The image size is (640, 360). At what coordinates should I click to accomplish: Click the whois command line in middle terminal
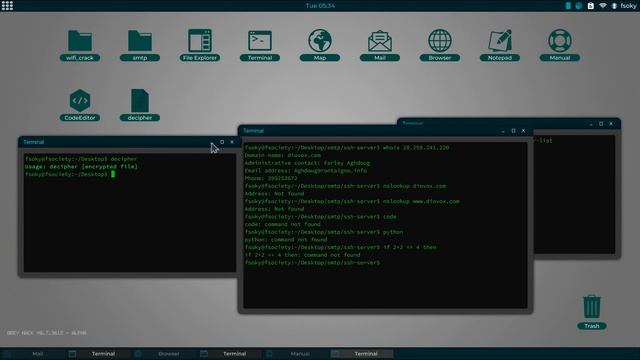click(347, 148)
